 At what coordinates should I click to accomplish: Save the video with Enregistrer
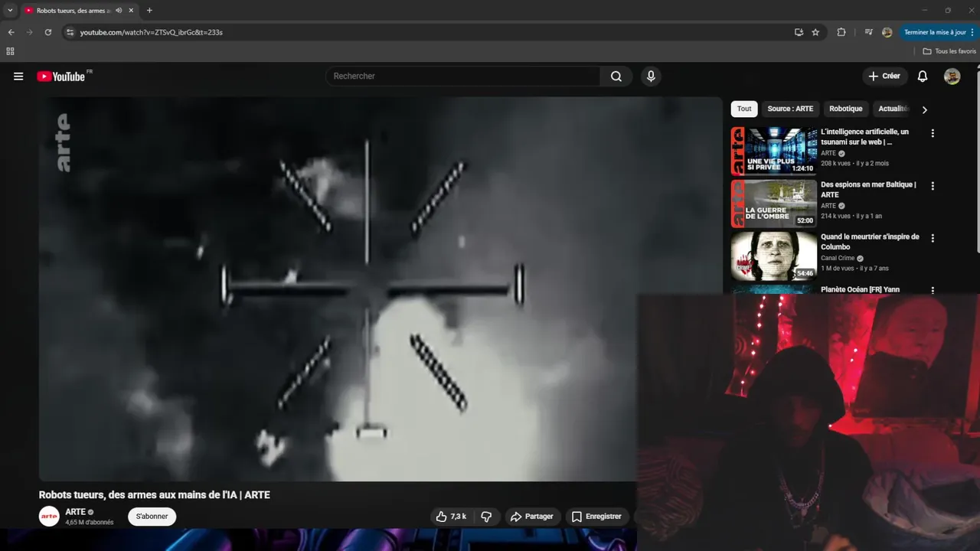[x=597, y=517]
